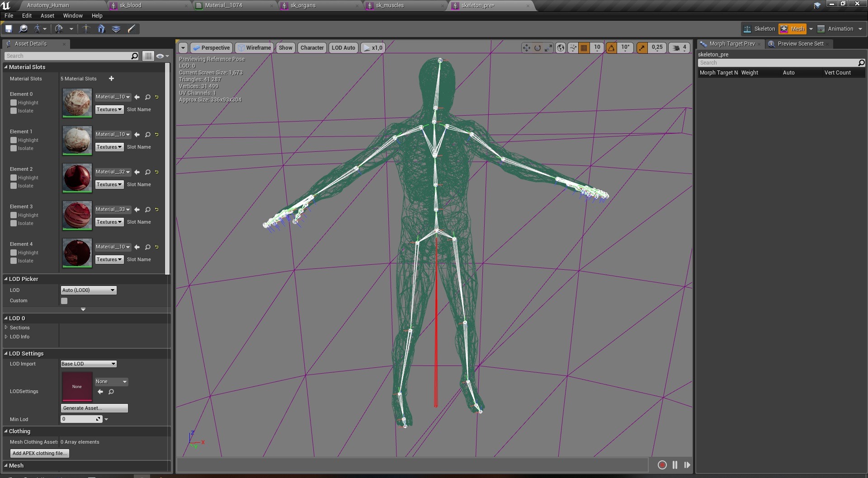Switch to the sk_muscles tab
Screen dimensions: 868x478
point(390,5)
